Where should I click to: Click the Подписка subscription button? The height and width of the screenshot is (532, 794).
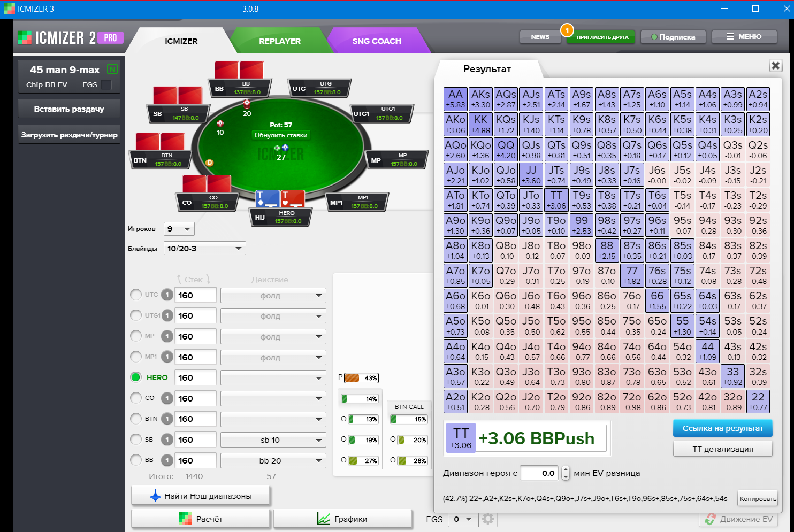click(x=673, y=37)
